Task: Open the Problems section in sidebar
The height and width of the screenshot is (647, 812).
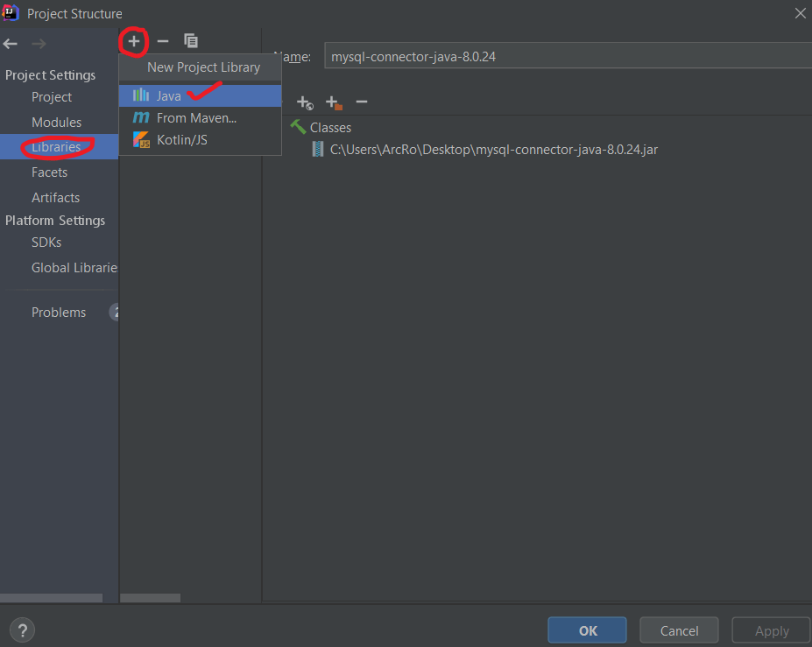Action: click(x=59, y=312)
